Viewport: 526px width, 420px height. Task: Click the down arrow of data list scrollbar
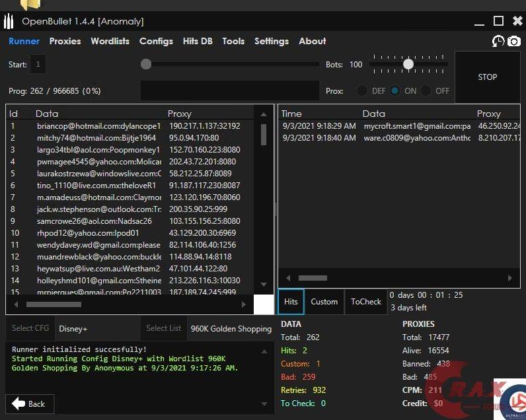tap(264, 284)
